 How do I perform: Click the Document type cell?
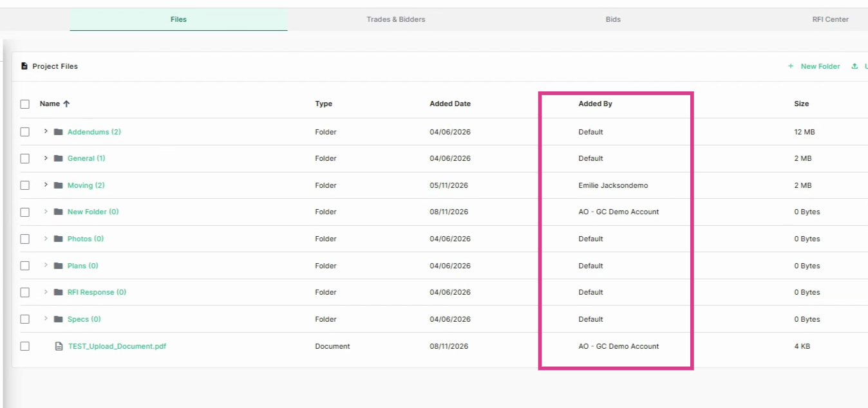point(332,346)
